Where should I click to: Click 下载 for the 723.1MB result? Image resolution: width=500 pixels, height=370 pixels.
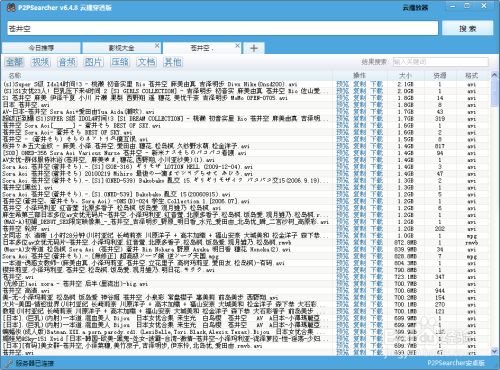coord(377,277)
